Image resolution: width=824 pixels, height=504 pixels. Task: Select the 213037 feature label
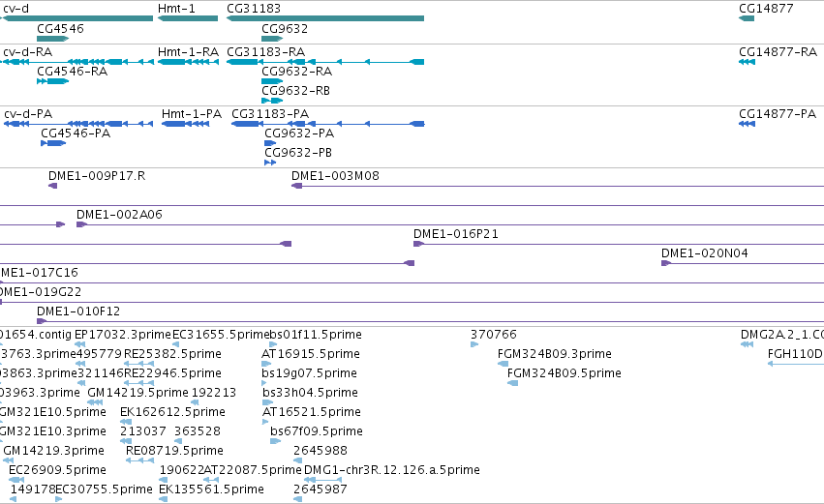[143, 431]
